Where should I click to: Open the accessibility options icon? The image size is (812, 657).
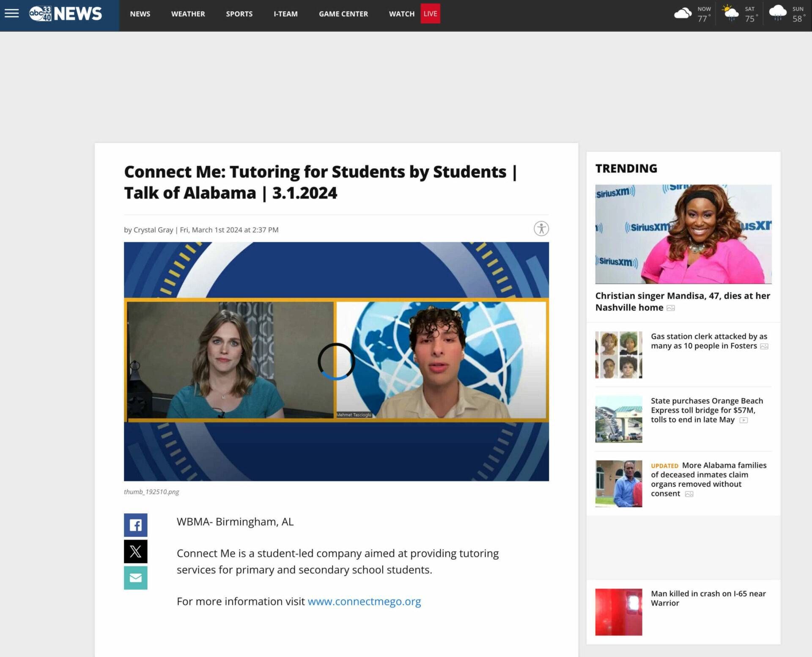(x=541, y=229)
